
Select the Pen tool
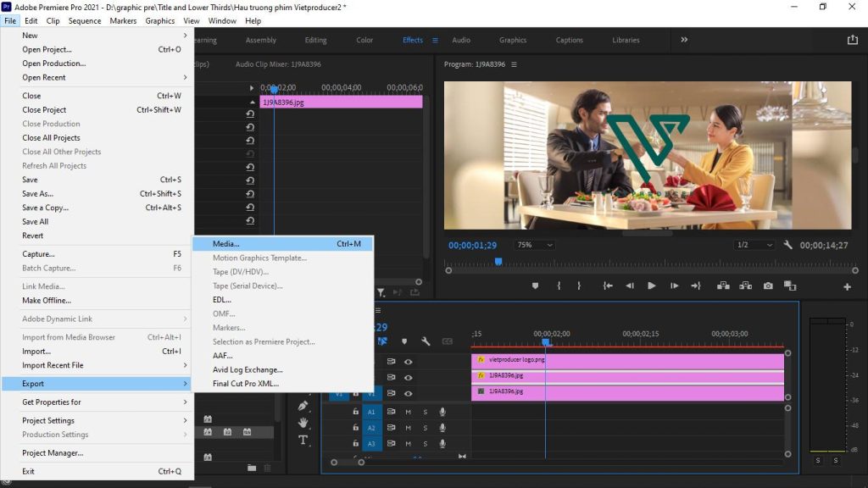[x=302, y=406]
